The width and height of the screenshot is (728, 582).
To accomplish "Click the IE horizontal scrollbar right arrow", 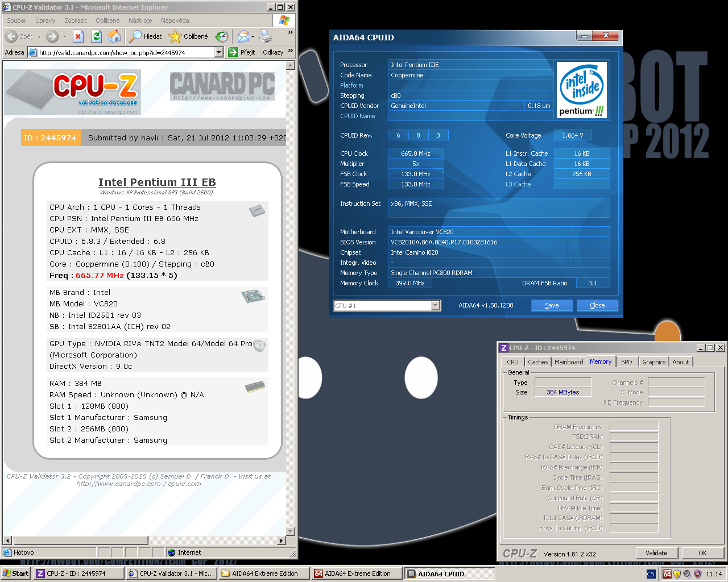I will [282, 541].
